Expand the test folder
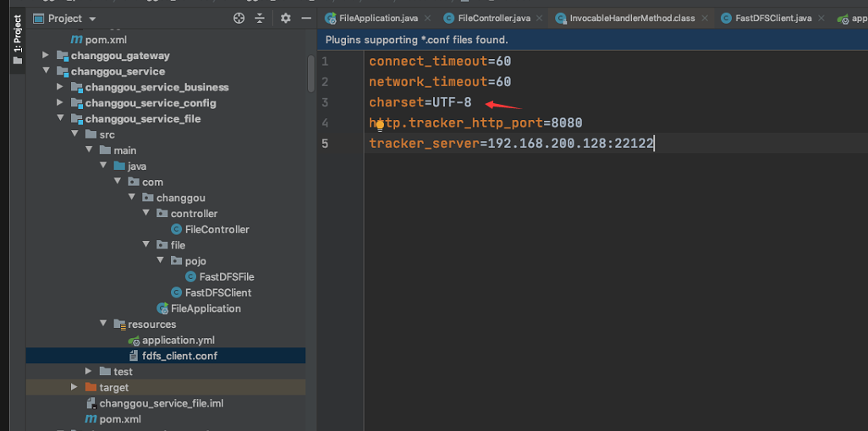Viewport: 868px width, 431px height. pos(89,371)
